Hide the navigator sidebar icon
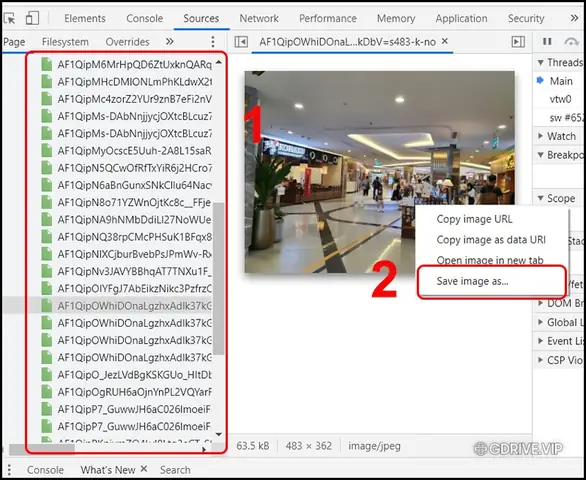 (x=241, y=42)
